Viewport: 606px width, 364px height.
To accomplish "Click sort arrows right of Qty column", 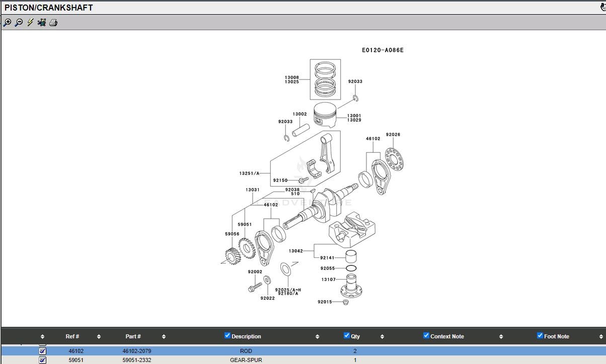I will tap(382, 337).
